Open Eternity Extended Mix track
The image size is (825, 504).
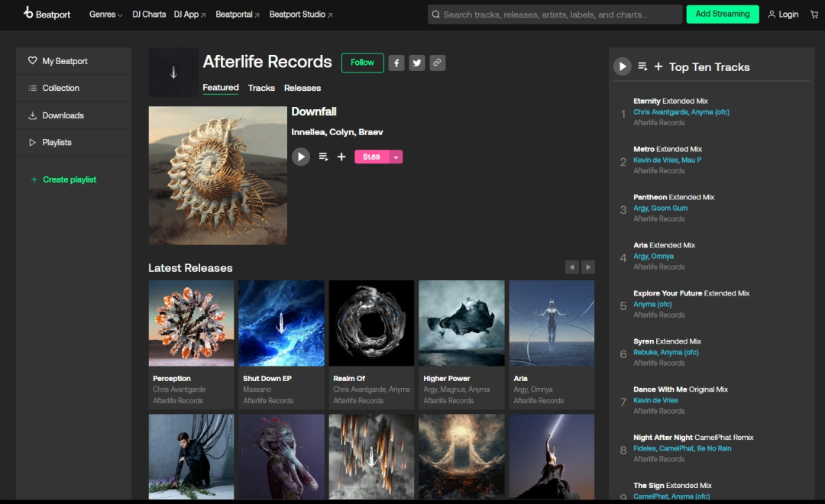[x=671, y=101]
